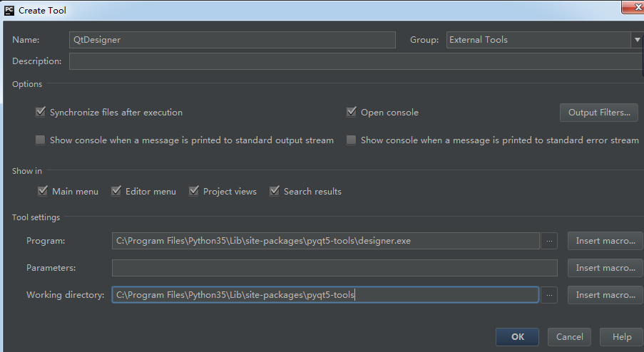Click into the Description text field
The height and width of the screenshot is (352, 644).
(355, 61)
